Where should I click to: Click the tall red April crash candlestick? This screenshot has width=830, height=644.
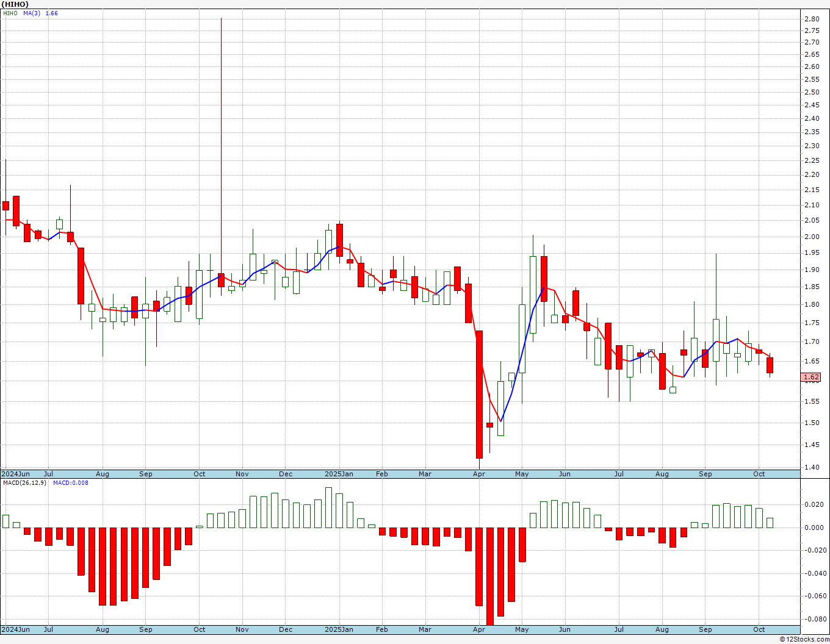pos(479,394)
